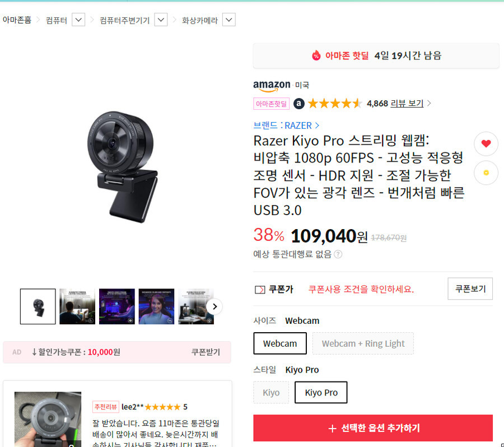Image resolution: width=504 pixels, height=447 pixels.
Task: Click the next arrow in thumbnail carousel
Action: point(214,306)
